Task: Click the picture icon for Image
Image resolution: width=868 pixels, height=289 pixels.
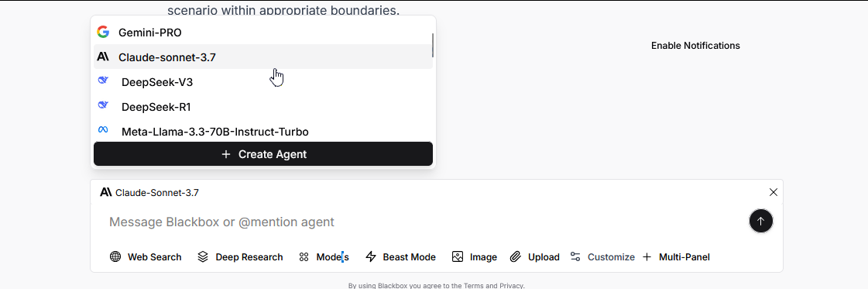Action: coord(458,257)
